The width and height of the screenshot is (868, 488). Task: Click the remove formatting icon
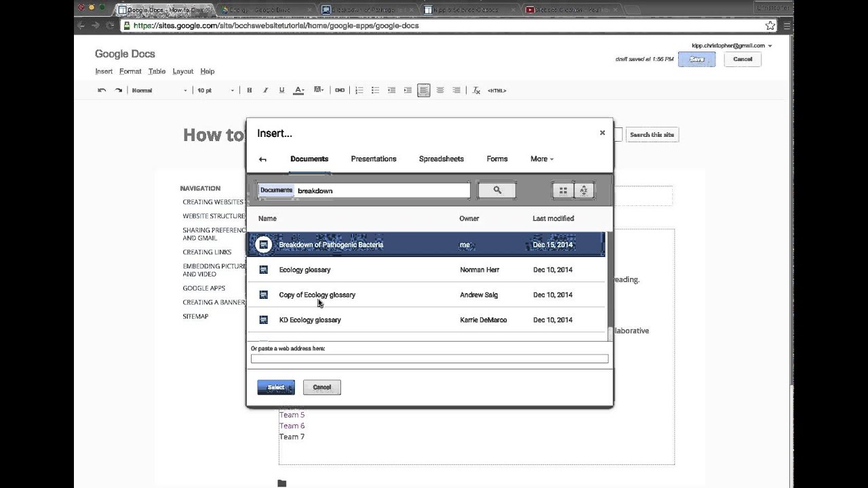(476, 90)
